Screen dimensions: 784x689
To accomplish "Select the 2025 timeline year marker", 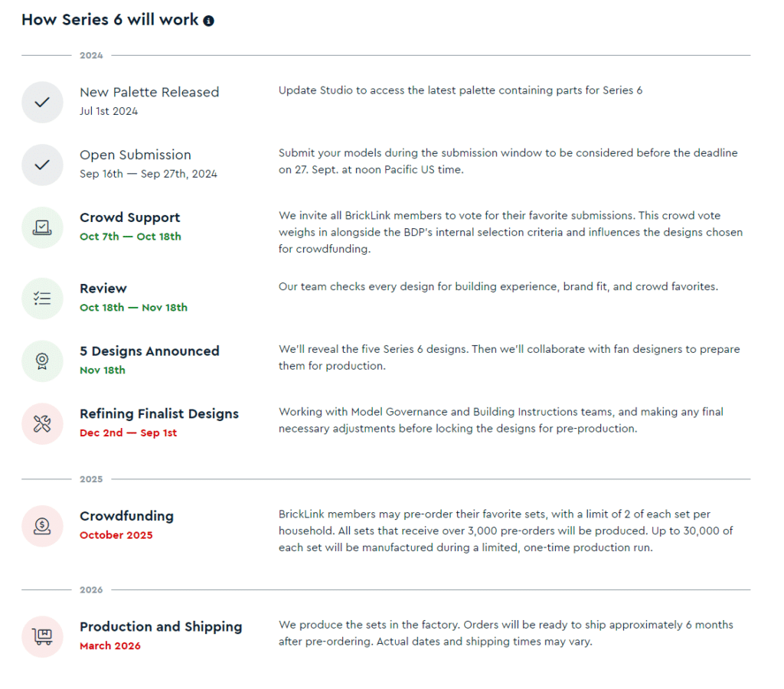I will point(91,479).
